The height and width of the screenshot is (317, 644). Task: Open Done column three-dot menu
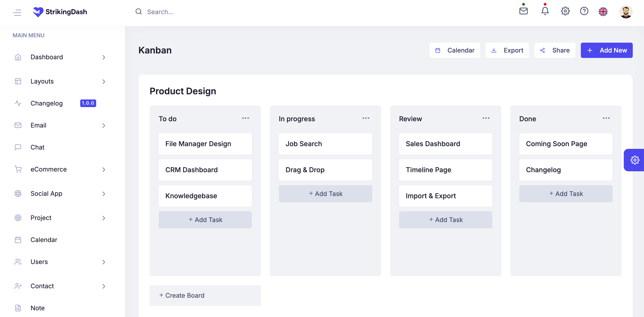606,118
